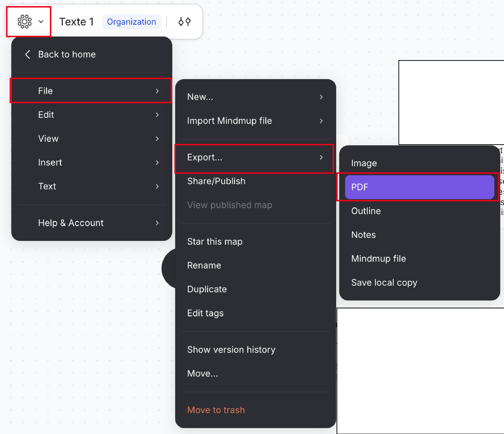Click the Organization badge

tap(131, 22)
